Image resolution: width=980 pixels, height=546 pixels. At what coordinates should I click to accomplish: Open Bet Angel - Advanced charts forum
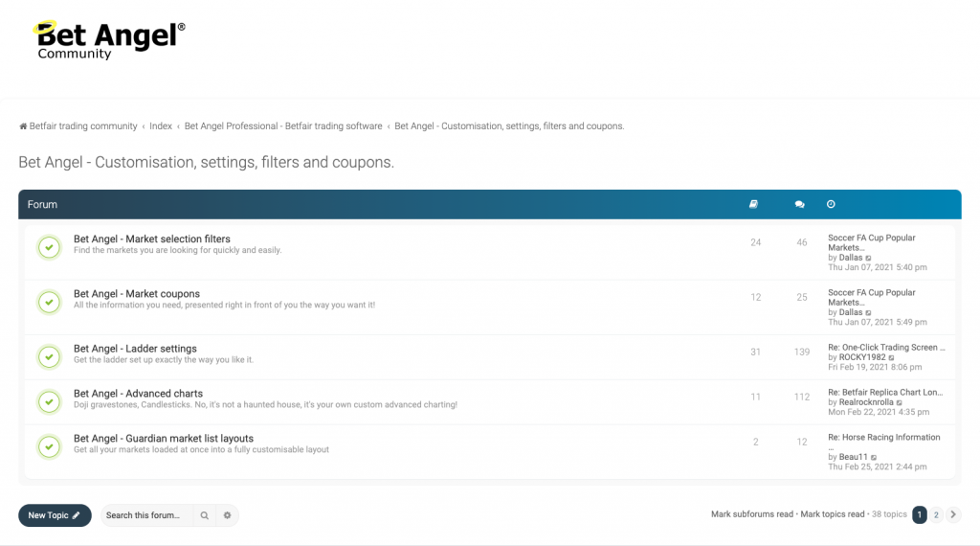click(x=138, y=394)
